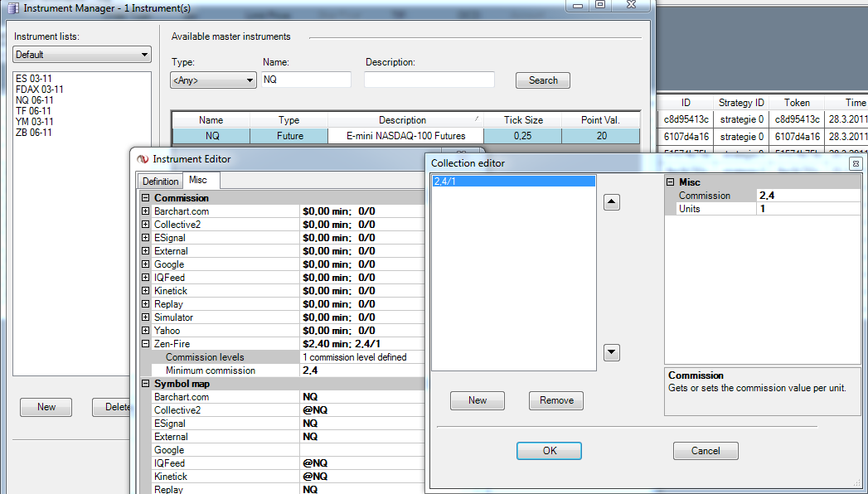Expand Yahoo commission row
The image size is (868, 494).
coord(145,331)
